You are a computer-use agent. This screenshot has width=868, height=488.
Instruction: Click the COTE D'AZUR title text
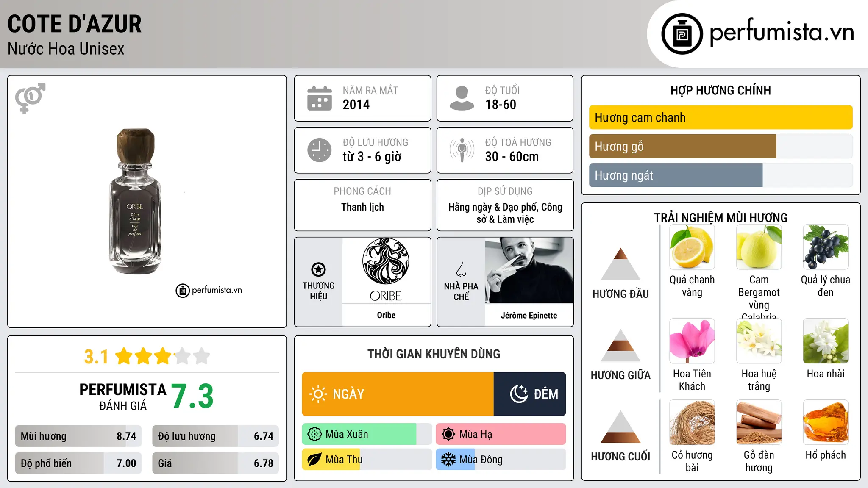point(75,24)
